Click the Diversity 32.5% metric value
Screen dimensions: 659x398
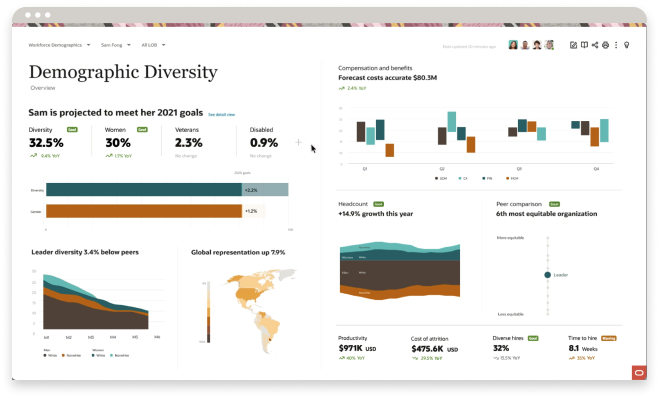pyautogui.click(x=46, y=143)
